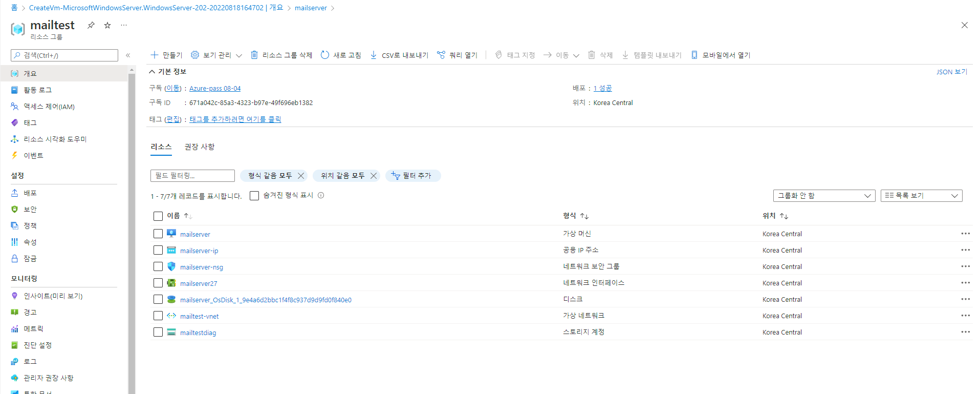Click 필터 추가 button
The height and width of the screenshot is (394, 980).
[x=413, y=176]
